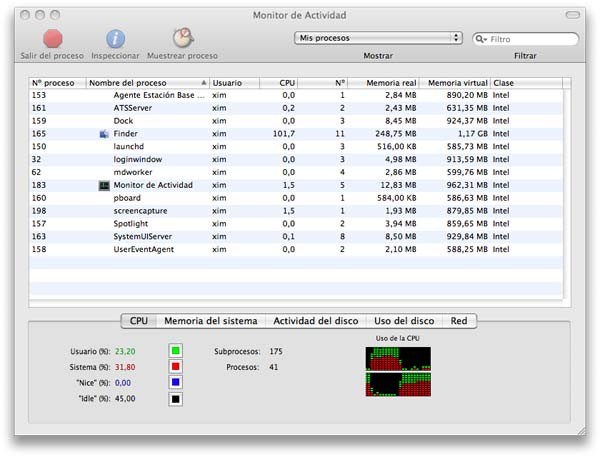Select the Finder process name
Viewport: 600px width, 457px height.
pos(125,134)
